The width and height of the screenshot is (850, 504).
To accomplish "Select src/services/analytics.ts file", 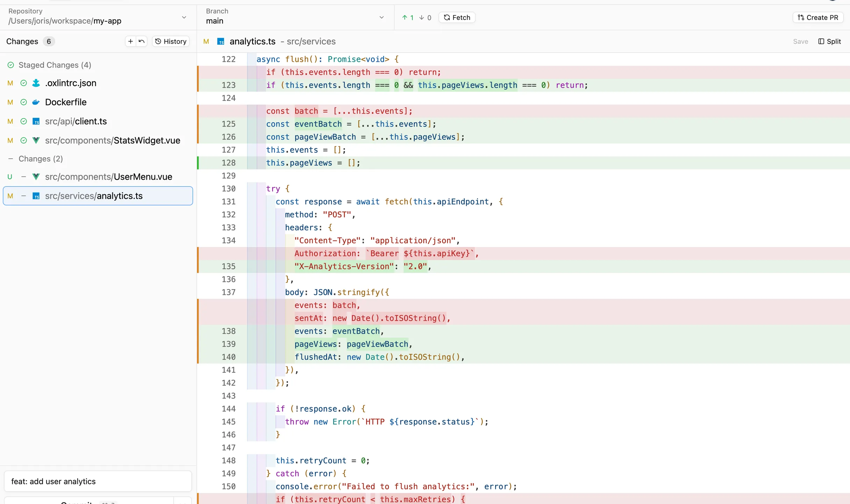I will [x=98, y=196].
